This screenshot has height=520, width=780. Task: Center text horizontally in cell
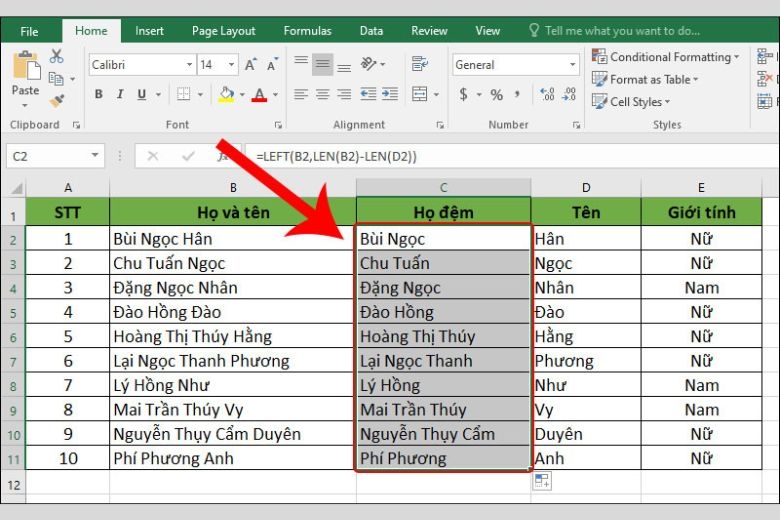coord(322,94)
